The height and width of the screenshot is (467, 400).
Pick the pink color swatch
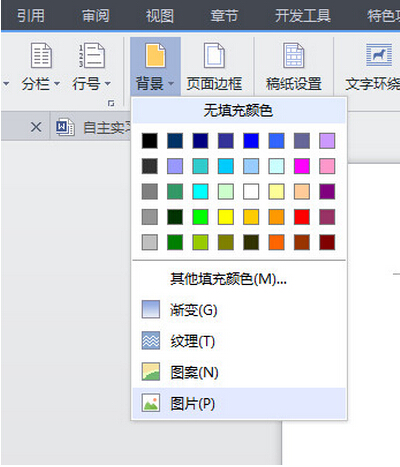coord(327,166)
